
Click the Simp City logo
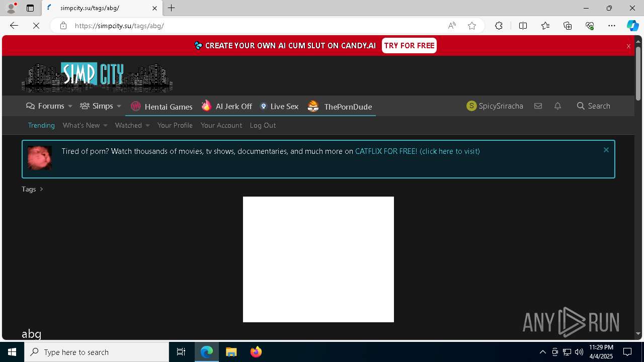tap(97, 77)
